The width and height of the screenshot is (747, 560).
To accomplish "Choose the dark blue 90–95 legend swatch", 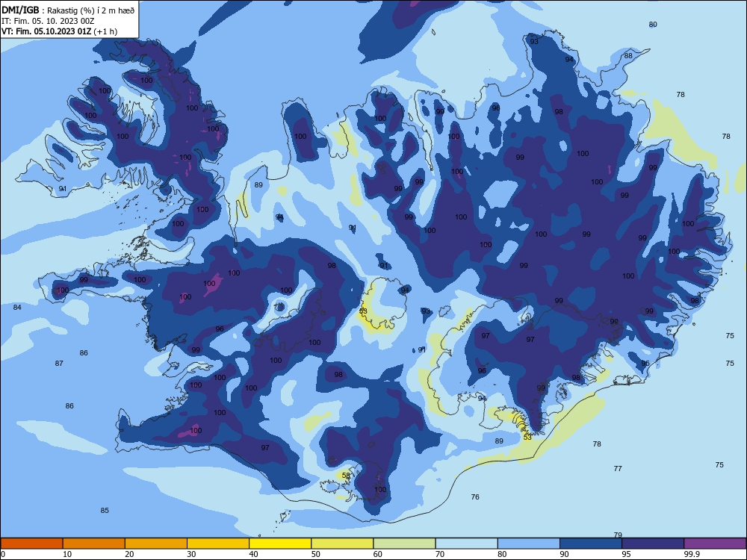I will (591, 544).
